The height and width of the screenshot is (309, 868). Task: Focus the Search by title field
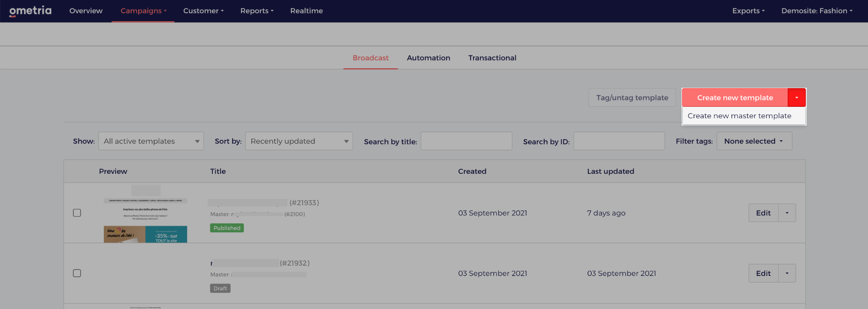(466, 141)
